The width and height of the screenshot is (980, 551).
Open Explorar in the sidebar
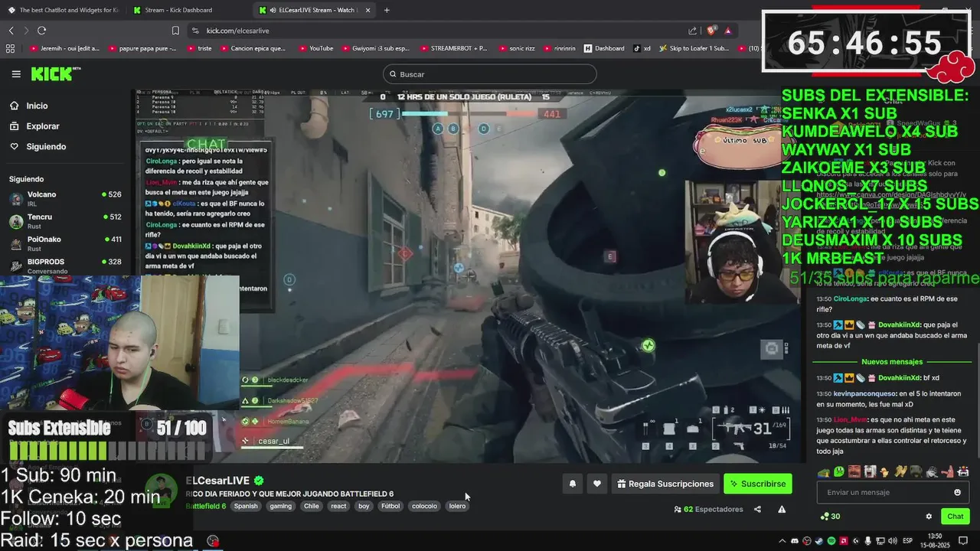(42, 126)
